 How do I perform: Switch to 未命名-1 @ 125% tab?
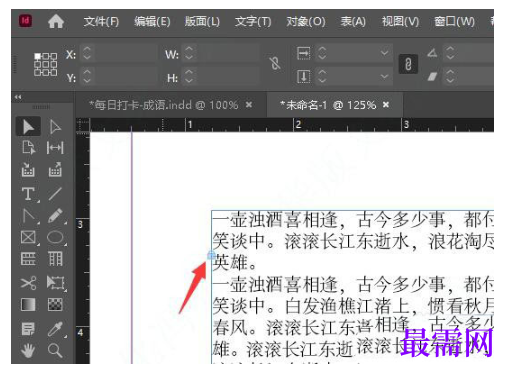tap(328, 105)
